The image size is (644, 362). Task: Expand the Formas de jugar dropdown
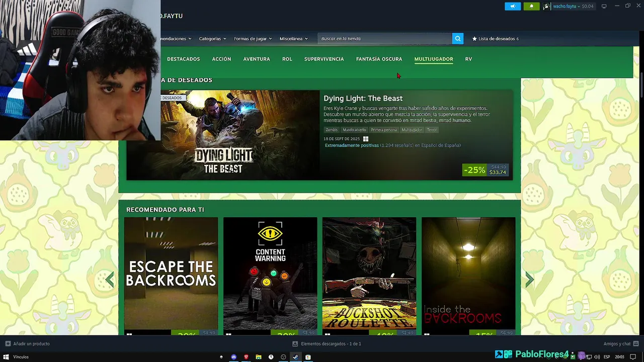pyautogui.click(x=253, y=39)
